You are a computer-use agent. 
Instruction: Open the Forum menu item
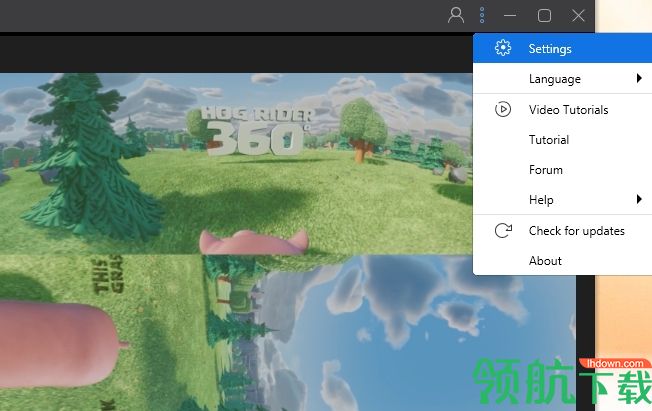pyautogui.click(x=563, y=170)
